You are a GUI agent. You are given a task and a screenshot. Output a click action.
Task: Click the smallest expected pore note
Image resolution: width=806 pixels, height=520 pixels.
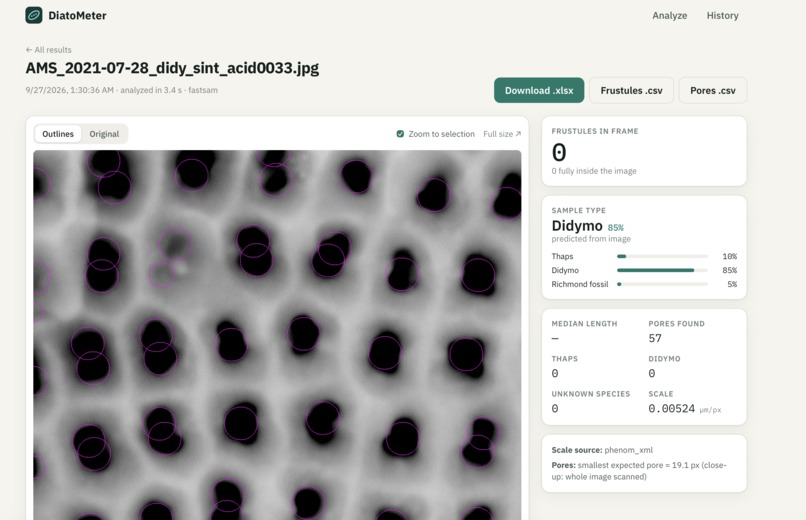pos(638,471)
